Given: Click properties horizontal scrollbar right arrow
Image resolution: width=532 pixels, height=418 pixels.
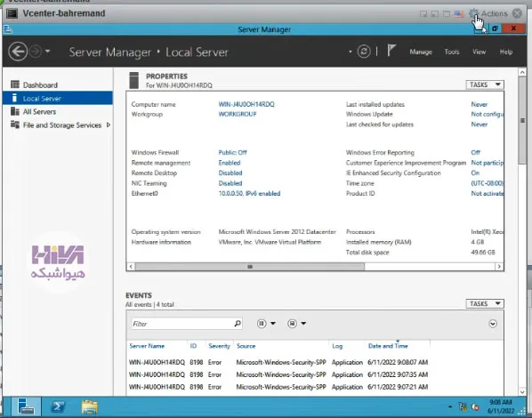Looking at the screenshot, I should (499, 267).
